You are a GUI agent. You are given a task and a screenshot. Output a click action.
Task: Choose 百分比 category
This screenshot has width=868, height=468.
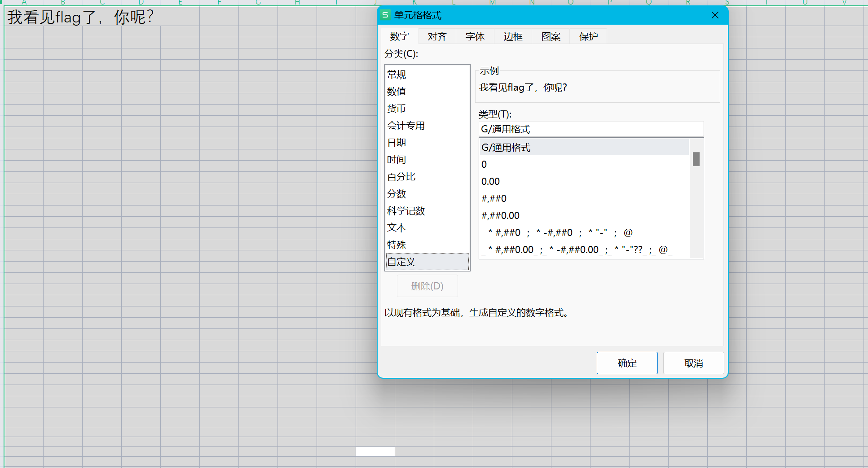(x=427, y=177)
